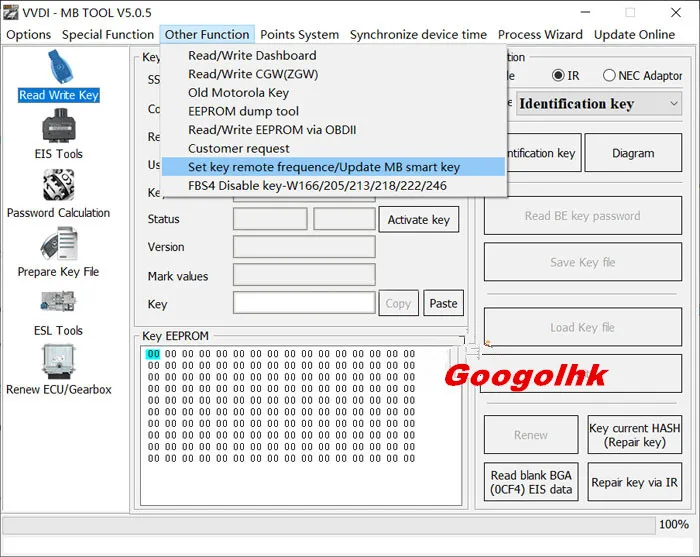
Task: Select the Read Write Key blue key icon
Action: point(60,67)
